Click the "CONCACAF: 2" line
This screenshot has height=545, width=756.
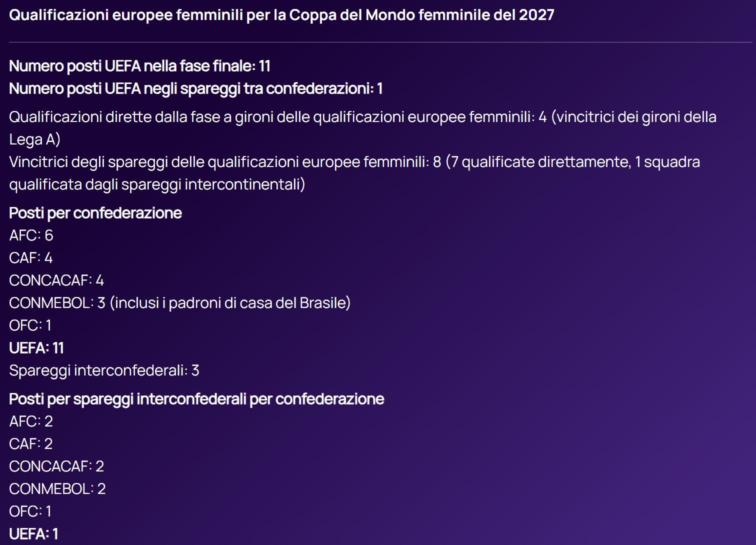tap(56, 466)
